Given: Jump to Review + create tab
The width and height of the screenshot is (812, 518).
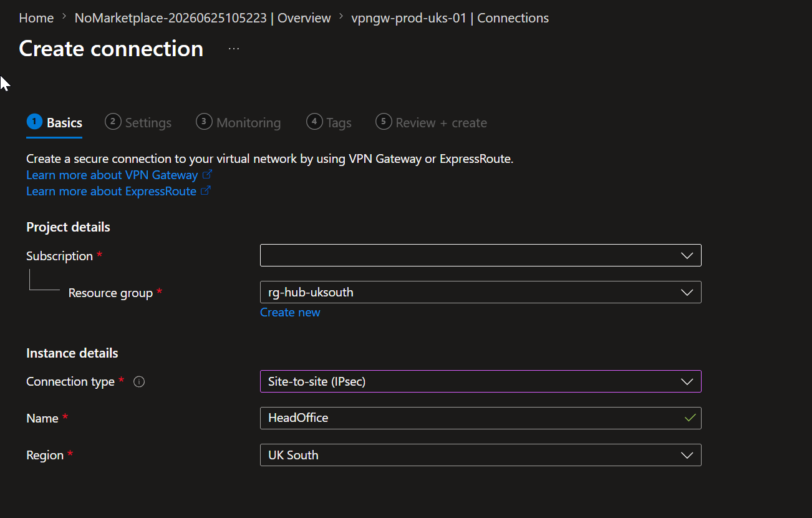Looking at the screenshot, I should pos(432,122).
